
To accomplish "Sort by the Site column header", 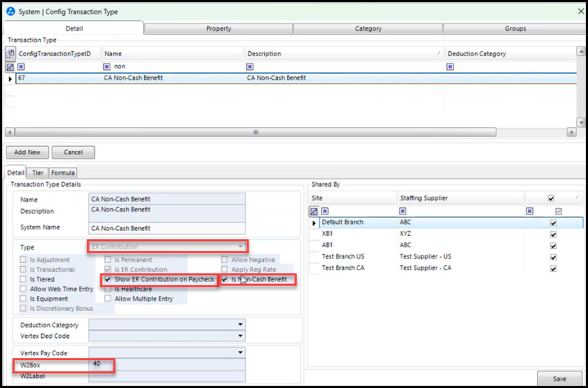I will tap(353, 197).
